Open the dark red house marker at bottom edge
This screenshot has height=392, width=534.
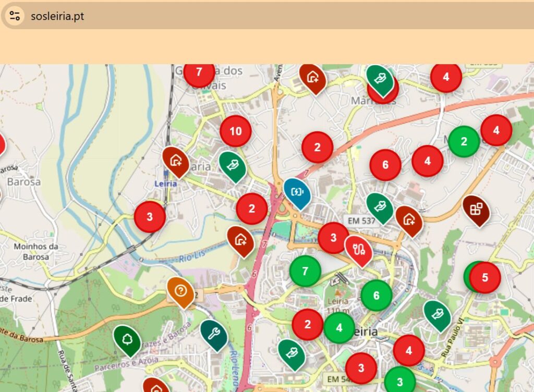[156, 388]
